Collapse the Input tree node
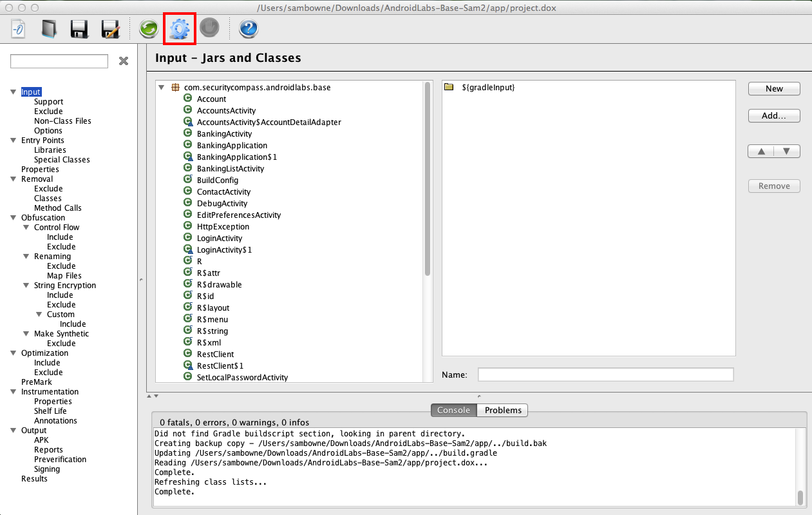Image resolution: width=812 pixels, height=515 pixels. [x=14, y=92]
